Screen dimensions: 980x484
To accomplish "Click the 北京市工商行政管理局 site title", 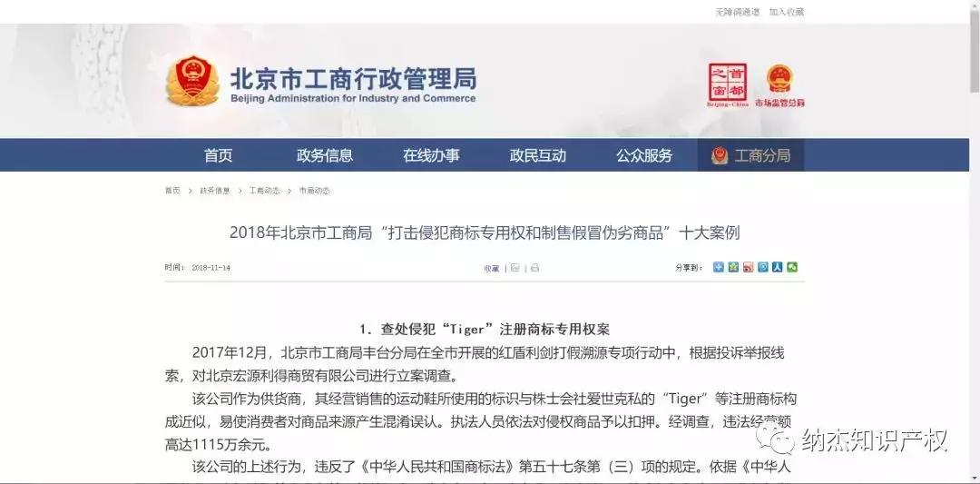I will [x=353, y=78].
